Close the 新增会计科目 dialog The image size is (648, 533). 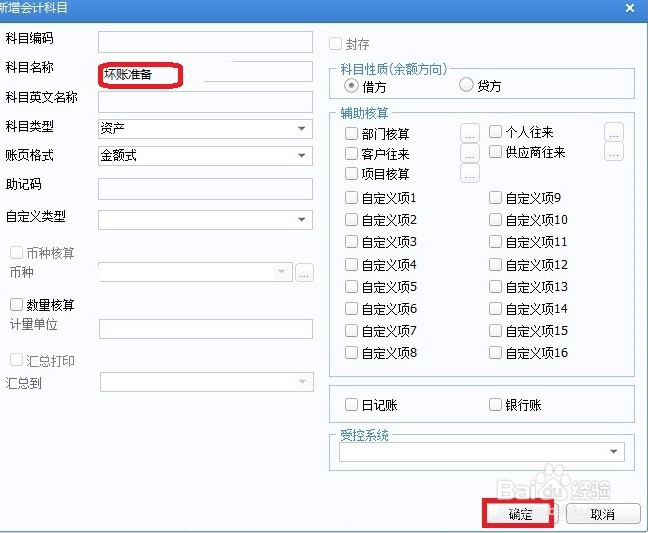click(630, 8)
